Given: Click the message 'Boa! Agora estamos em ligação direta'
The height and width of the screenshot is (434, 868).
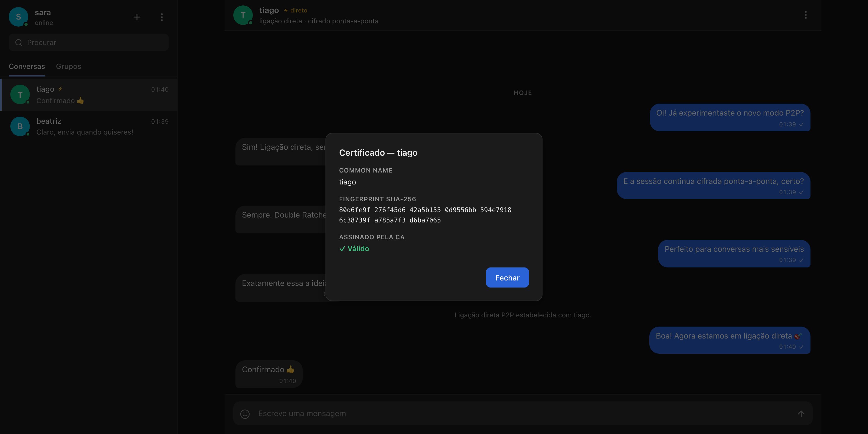Looking at the screenshot, I should coord(729,340).
